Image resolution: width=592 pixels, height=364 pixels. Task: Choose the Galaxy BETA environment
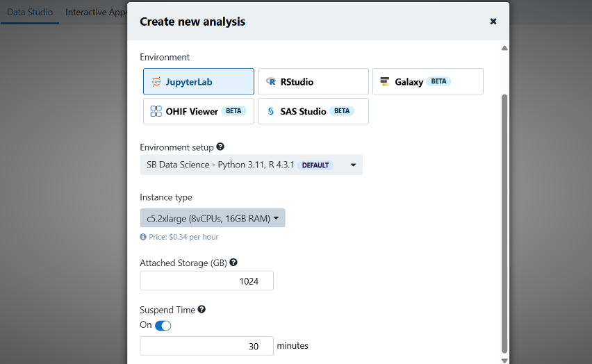[x=428, y=81]
